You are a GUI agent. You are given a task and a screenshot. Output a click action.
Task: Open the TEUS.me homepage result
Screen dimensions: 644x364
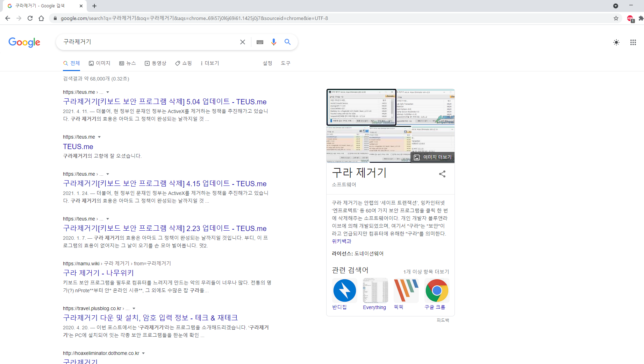click(78, 147)
